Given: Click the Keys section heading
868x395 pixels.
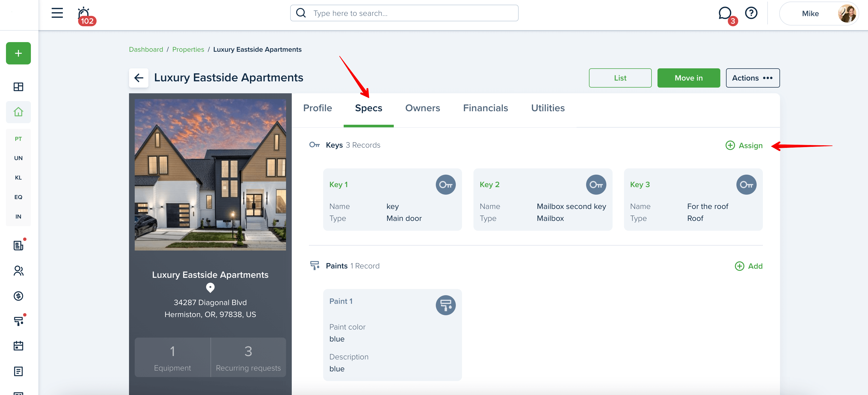Looking at the screenshot, I should pos(334,145).
